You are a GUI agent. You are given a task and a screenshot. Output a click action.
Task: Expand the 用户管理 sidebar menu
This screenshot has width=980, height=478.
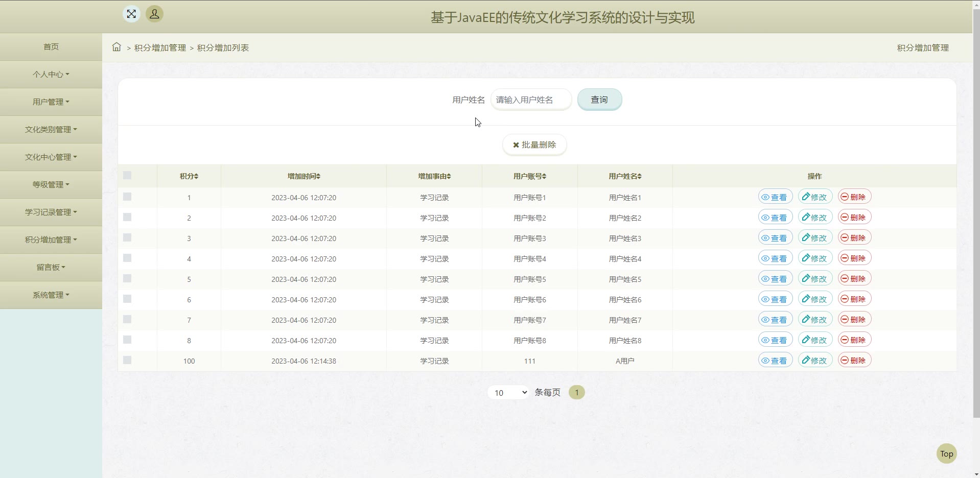coord(51,102)
